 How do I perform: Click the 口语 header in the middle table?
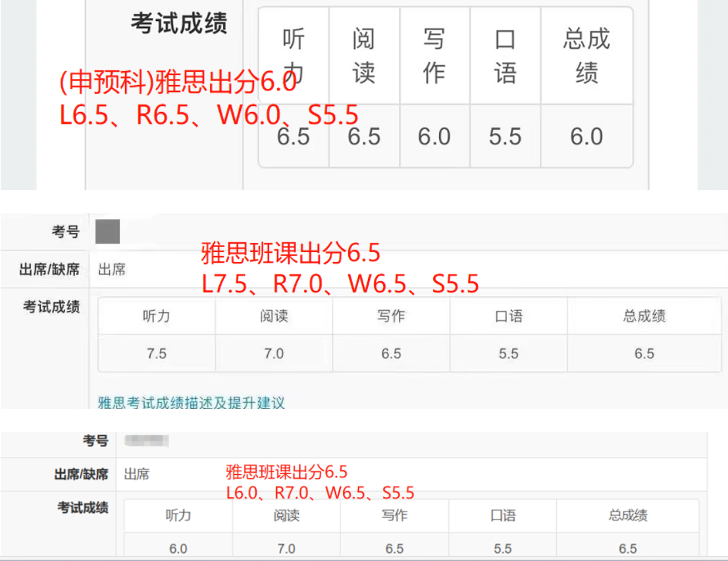coord(508,316)
